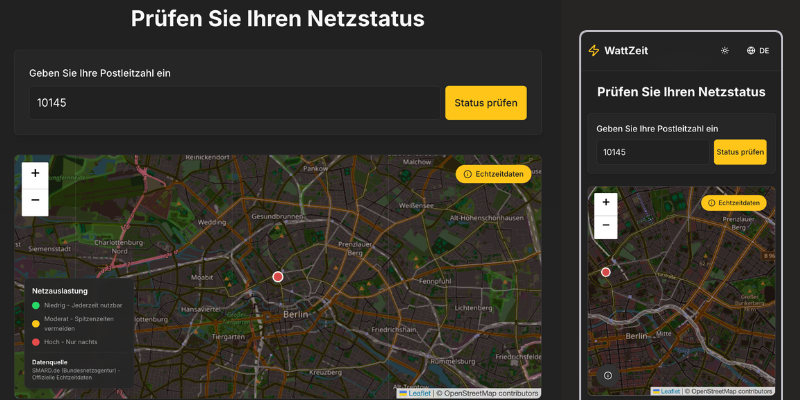This screenshot has height=400, width=800.
Task: Click the yellow Moderat legend dot
Action: (x=36, y=323)
